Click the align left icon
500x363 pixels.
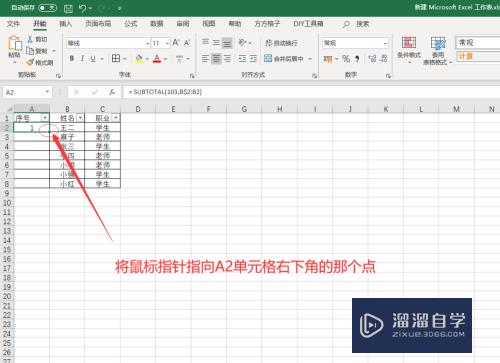pos(206,59)
